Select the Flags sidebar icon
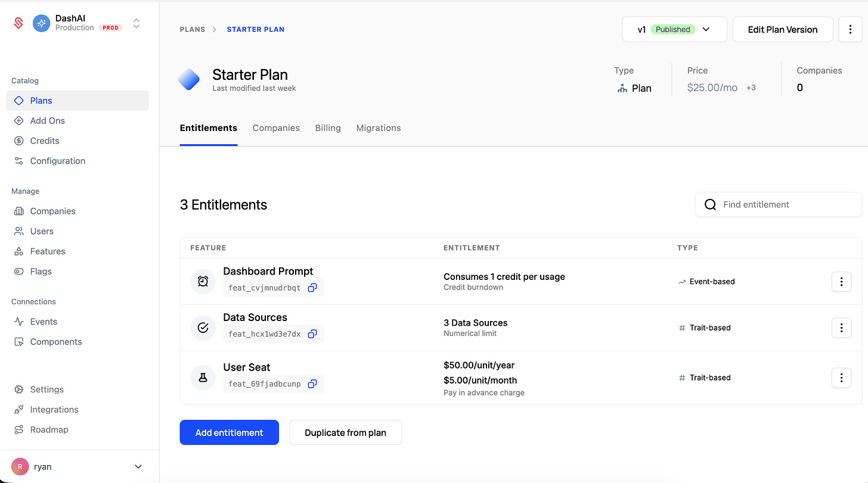 pos(18,271)
